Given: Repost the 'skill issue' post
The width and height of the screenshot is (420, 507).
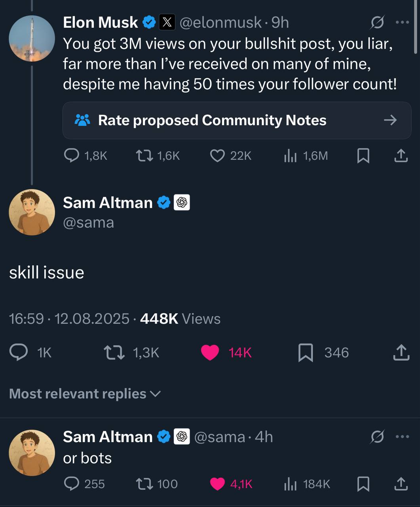Looking at the screenshot, I should pyautogui.click(x=114, y=353).
